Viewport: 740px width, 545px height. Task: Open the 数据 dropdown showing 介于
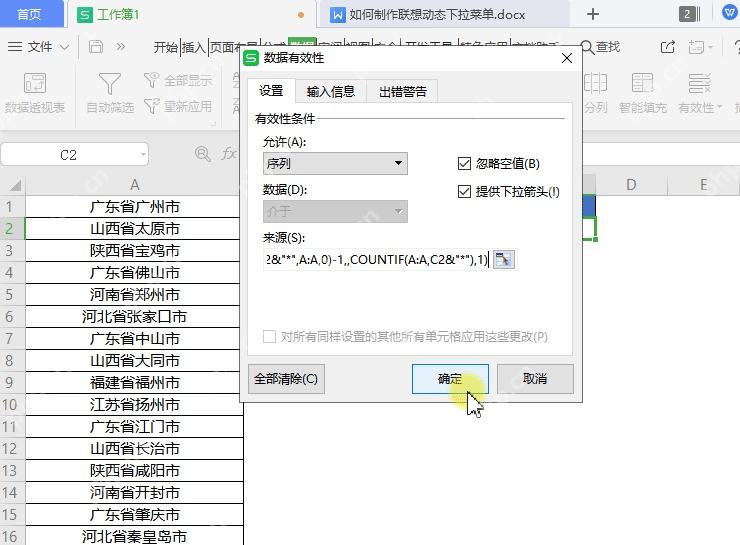pyautogui.click(x=335, y=212)
